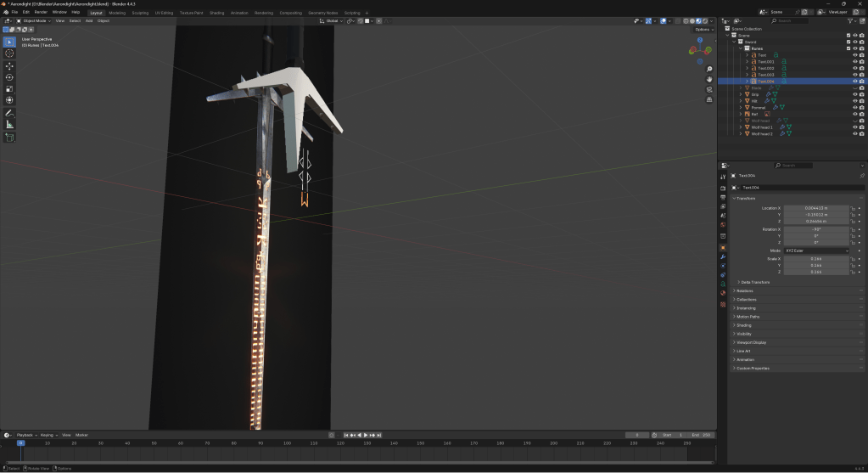Open the viewport Options button
This screenshot has width=868, height=473.
[703, 29]
